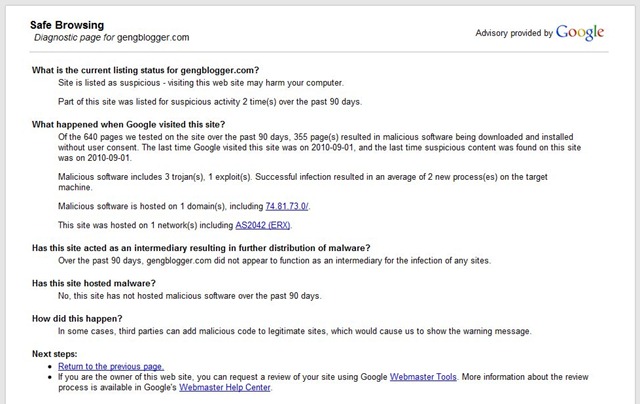The height and width of the screenshot is (404, 640).
Task: Click the 'What happened when Google visited' heading
Action: click(x=129, y=124)
